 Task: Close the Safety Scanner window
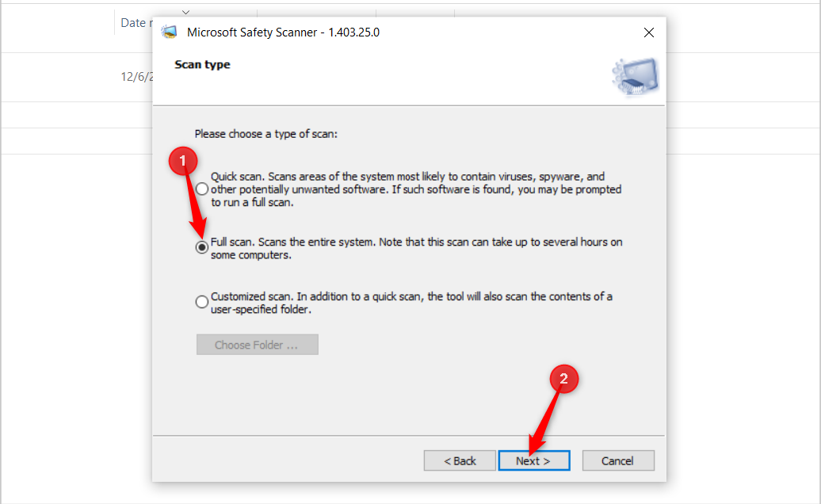(x=649, y=32)
